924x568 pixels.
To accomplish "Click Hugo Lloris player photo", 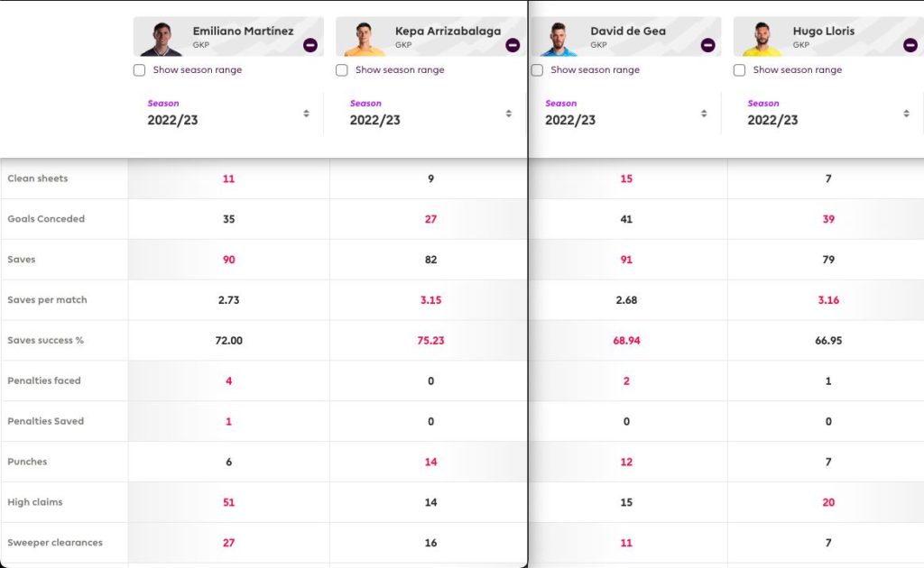I will 762,39.
